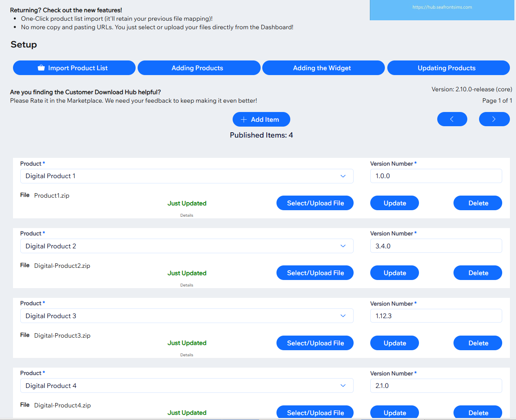Click the next page arrow button
516x420 pixels.
(x=494, y=119)
